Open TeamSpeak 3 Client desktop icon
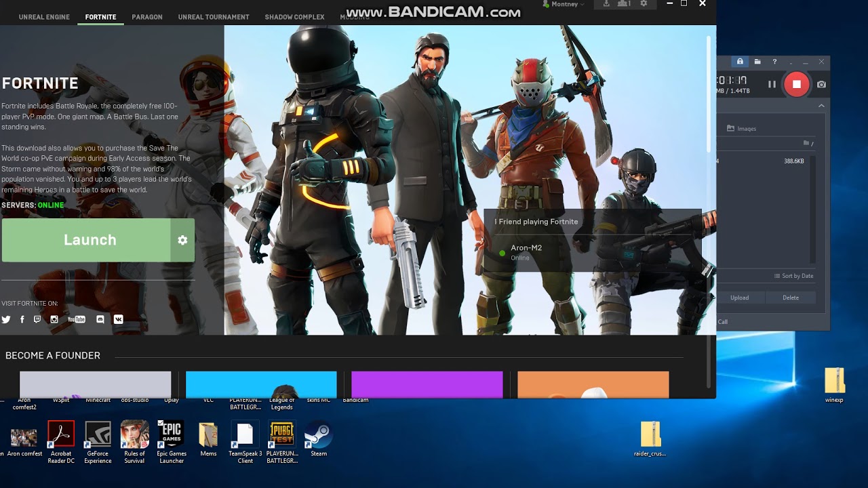Screen dimensions: 868x488 (x=245, y=443)
